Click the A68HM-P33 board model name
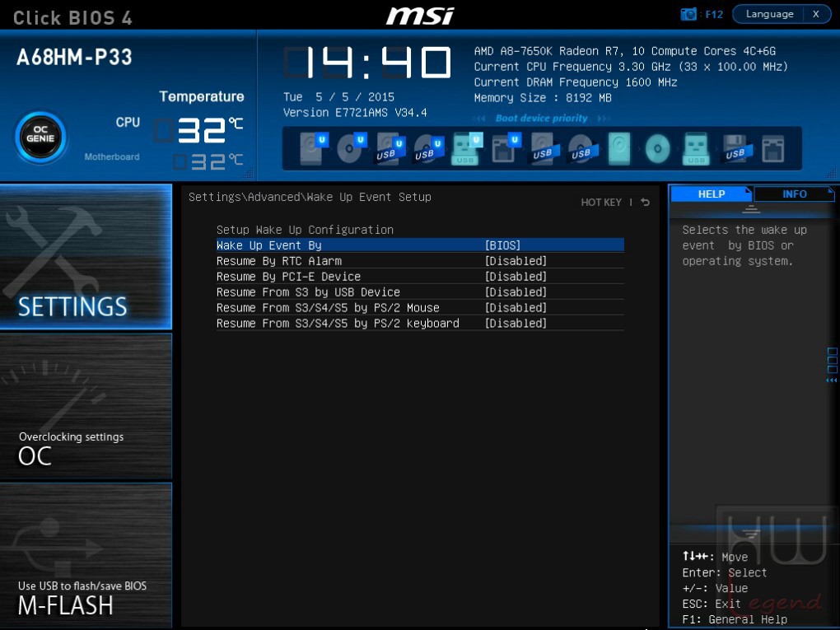This screenshot has width=840, height=630. 74,58
